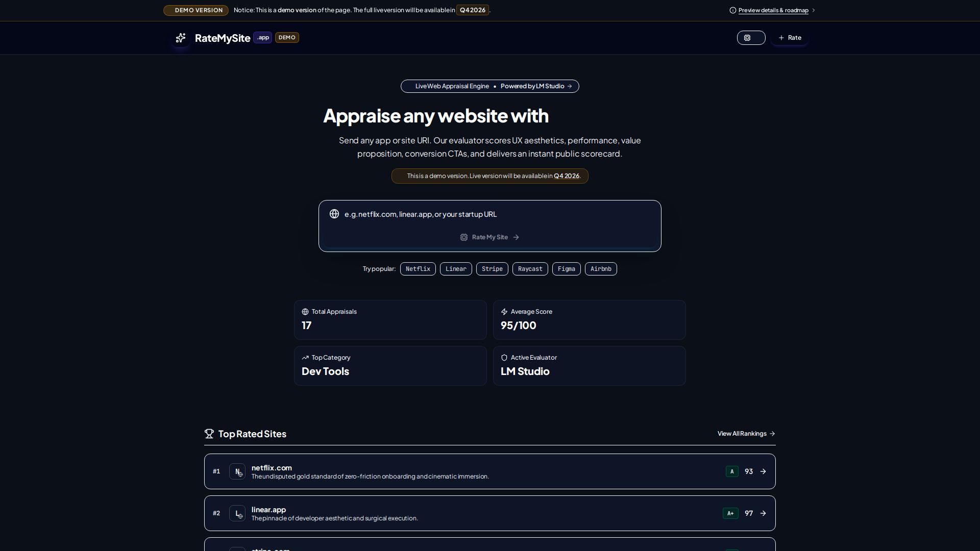Click the chip icon on Rate My Site button

(464, 237)
